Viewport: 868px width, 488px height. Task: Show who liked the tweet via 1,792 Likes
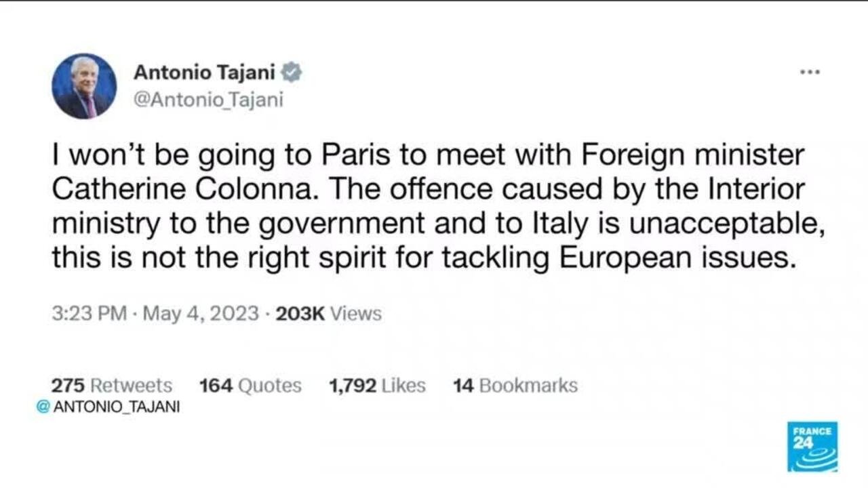coord(377,385)
